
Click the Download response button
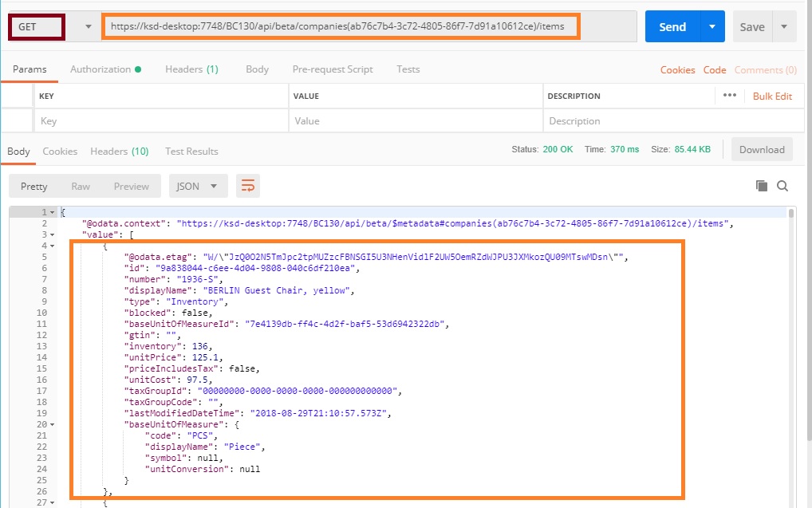click(762, 149)
